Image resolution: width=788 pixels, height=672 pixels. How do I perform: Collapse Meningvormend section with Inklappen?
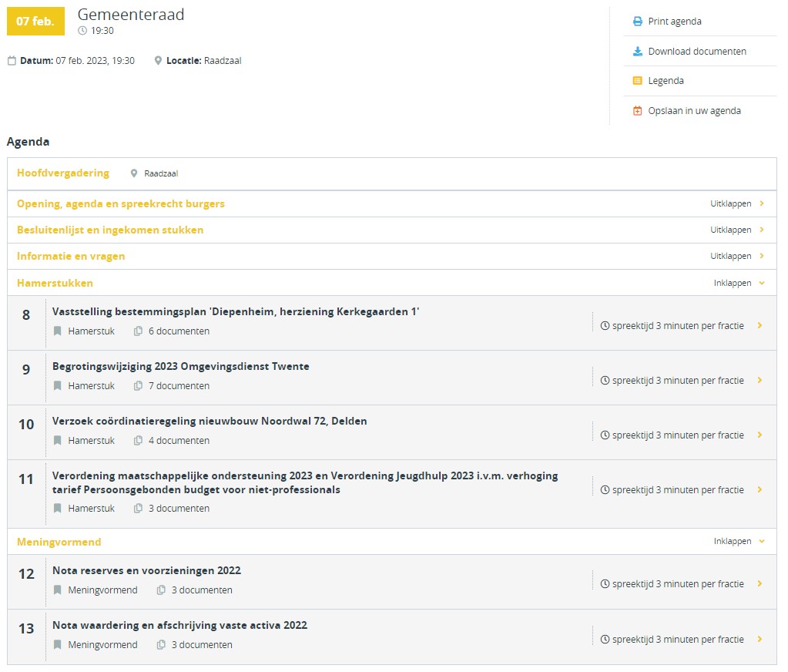739,541
